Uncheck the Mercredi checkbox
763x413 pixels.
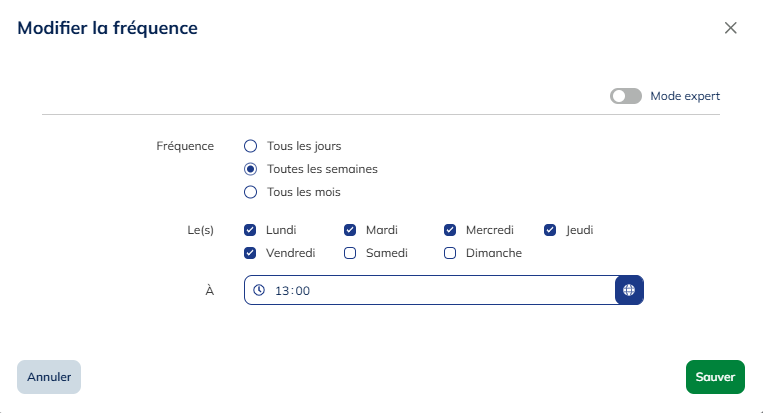coord(450,230)
